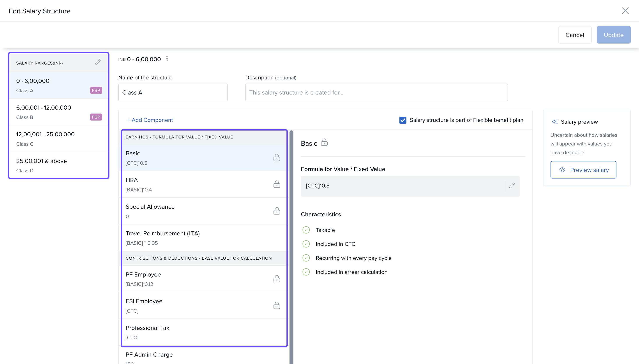Uncheck the Flexible benefit plan checkbox
The height and width of the screenshot is (364, 639).
coord(402,120)
